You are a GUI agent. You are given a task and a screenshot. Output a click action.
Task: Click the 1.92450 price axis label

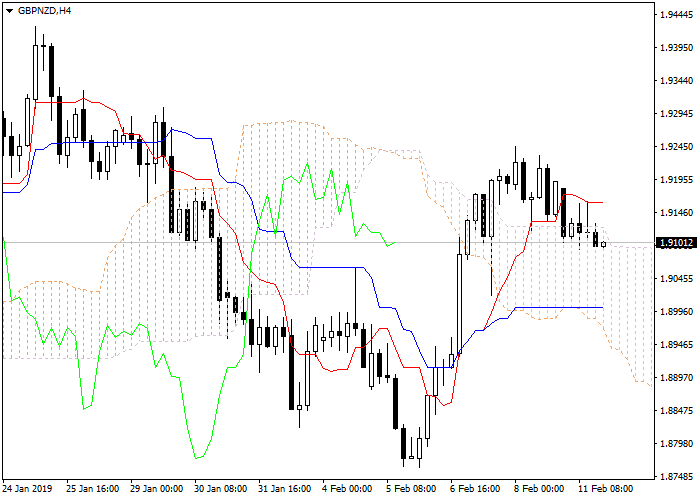coord(677,147)
